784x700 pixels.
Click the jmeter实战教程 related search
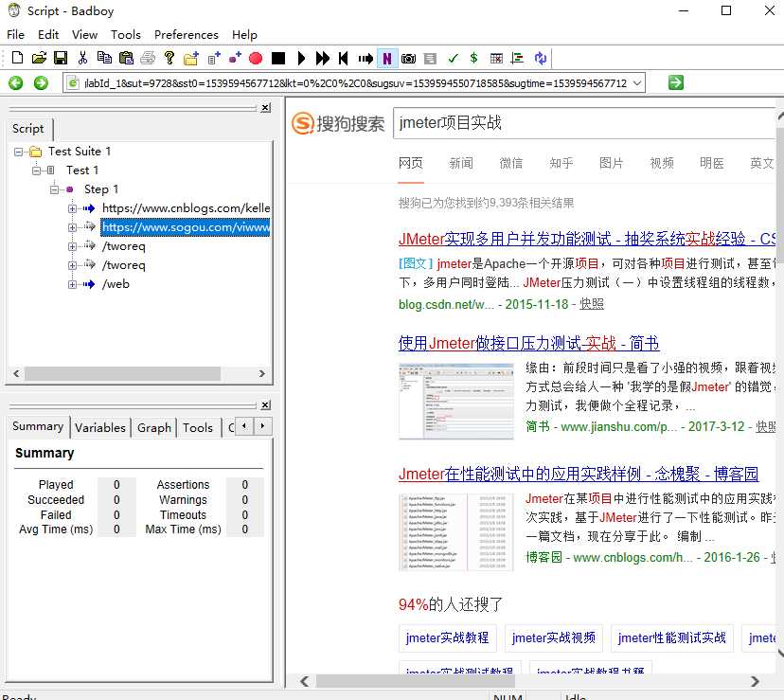pyautogui.click(x=448, y=637)
